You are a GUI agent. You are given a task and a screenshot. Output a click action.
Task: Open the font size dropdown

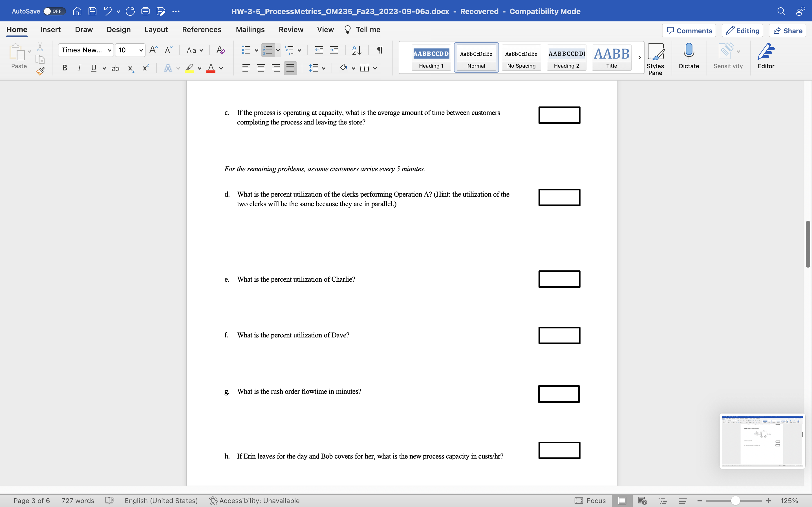click(141, 50)
